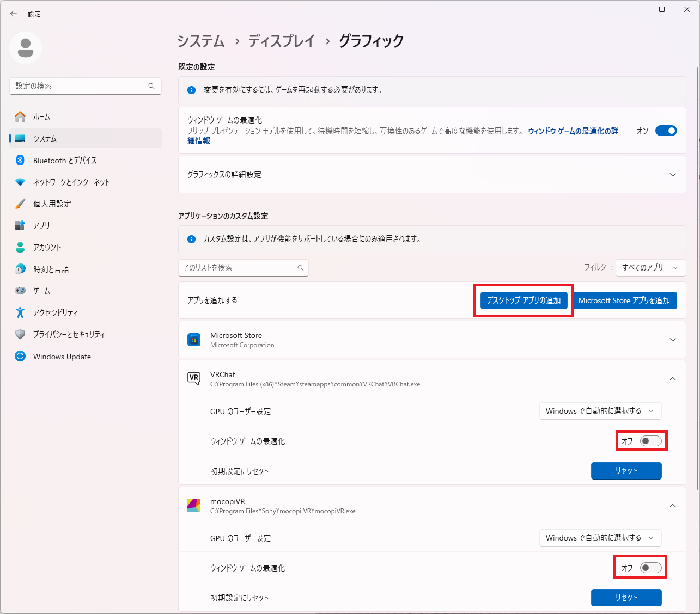Open ウィンドウ ゲームの最適化の詳細情報 link
Viewport: 700px width, 614px height.
pyautogui.click(x=573, y=131)
